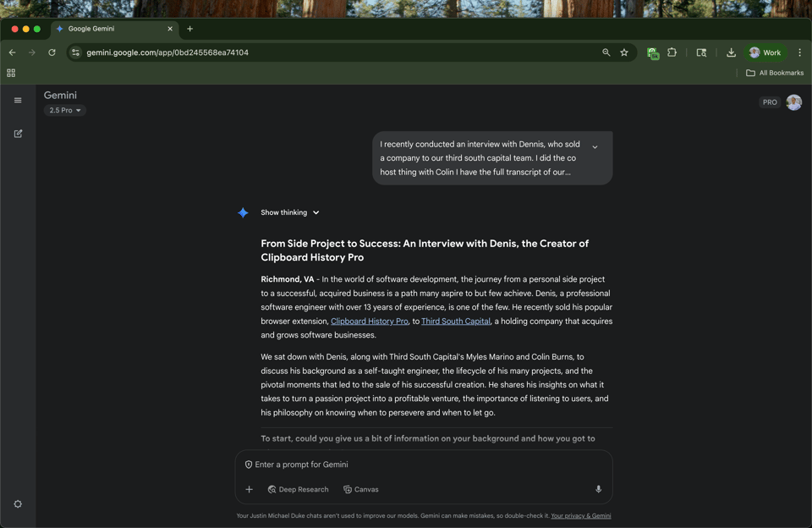Start a new chat with pencil icon

coord(18,134)
